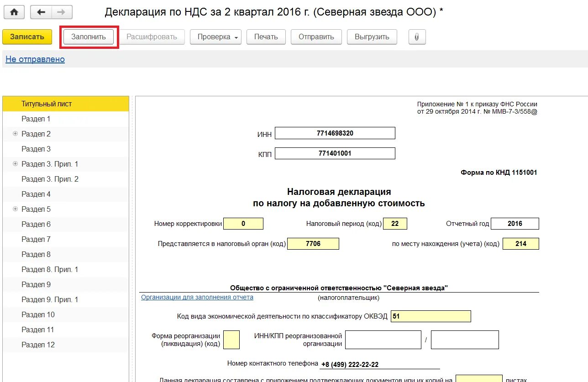
Task: Click the Печать button
Action: [266, 37]
